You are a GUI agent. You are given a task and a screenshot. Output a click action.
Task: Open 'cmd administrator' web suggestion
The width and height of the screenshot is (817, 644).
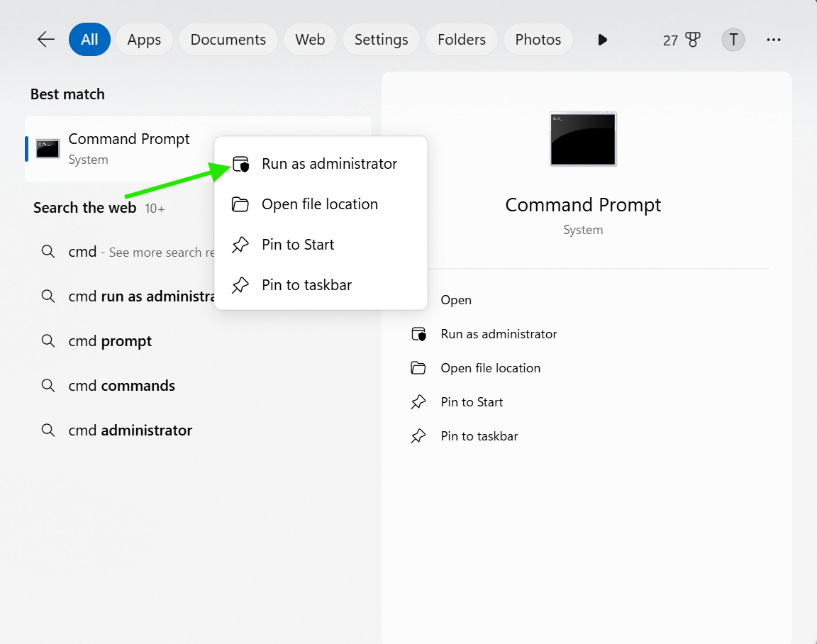coord(198,431)
